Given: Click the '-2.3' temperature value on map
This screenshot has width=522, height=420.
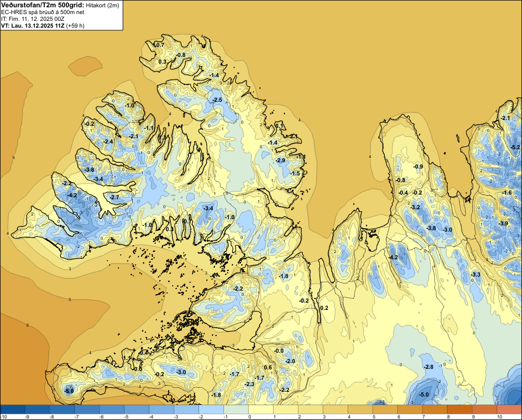Looking at the screenshot, I should click(250, 384).
